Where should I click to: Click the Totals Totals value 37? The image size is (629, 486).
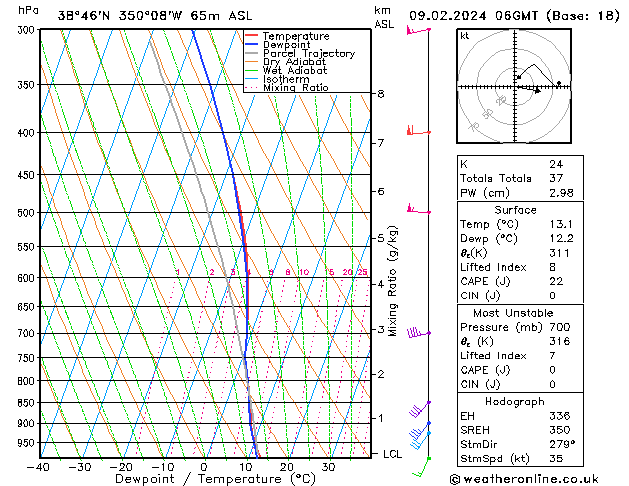tap(556, 178)
